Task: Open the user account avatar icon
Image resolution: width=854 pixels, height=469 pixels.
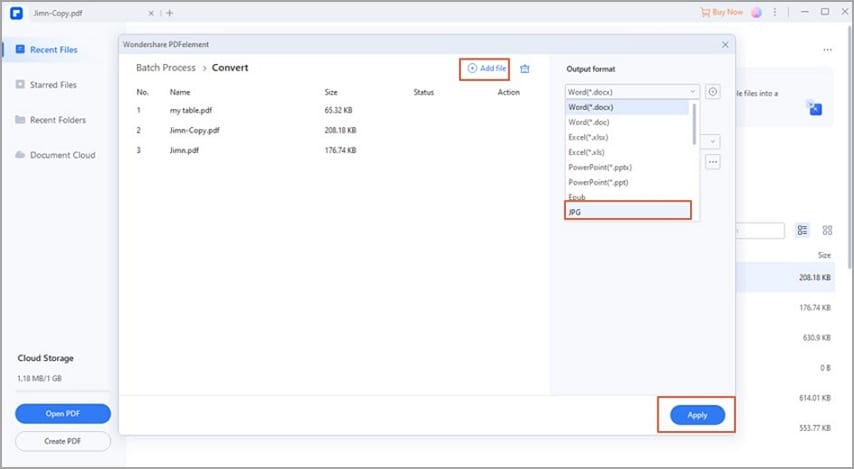Action: [757, 12]
